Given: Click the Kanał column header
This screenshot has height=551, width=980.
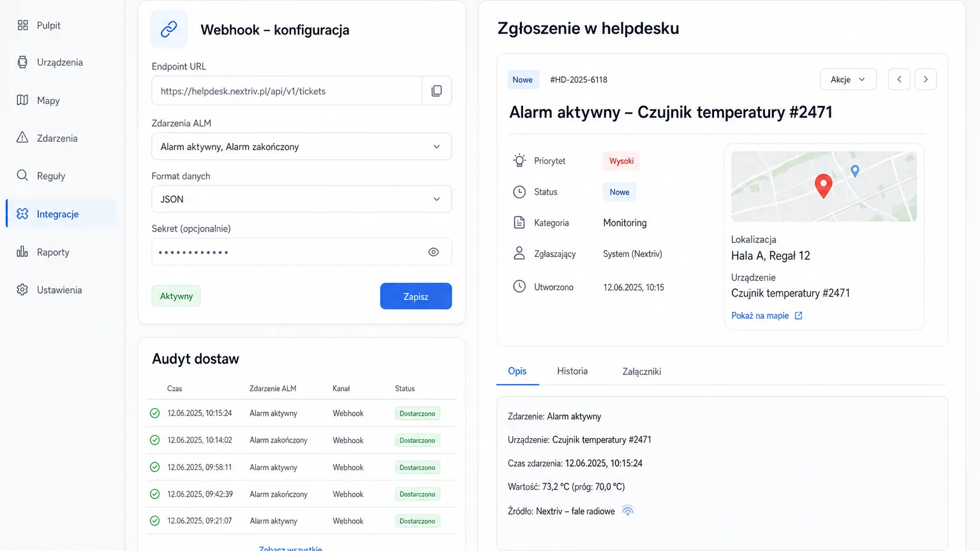Looking at the screenshot, I should tap(341, 388).
